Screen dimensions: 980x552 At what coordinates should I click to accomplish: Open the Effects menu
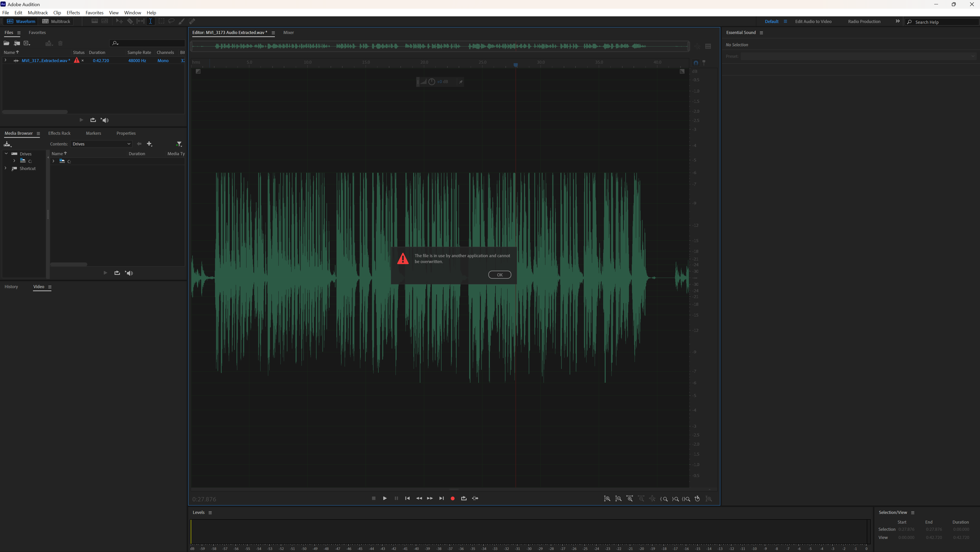[73, 13]
